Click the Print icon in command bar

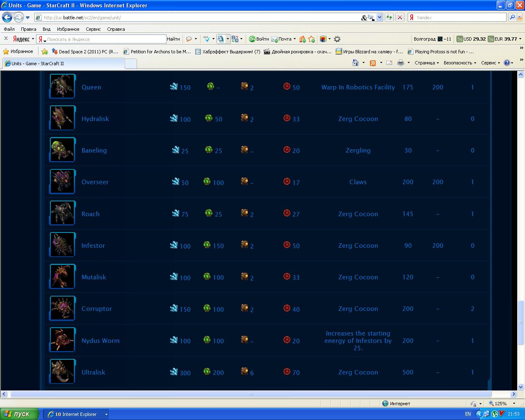coord(401,63)
